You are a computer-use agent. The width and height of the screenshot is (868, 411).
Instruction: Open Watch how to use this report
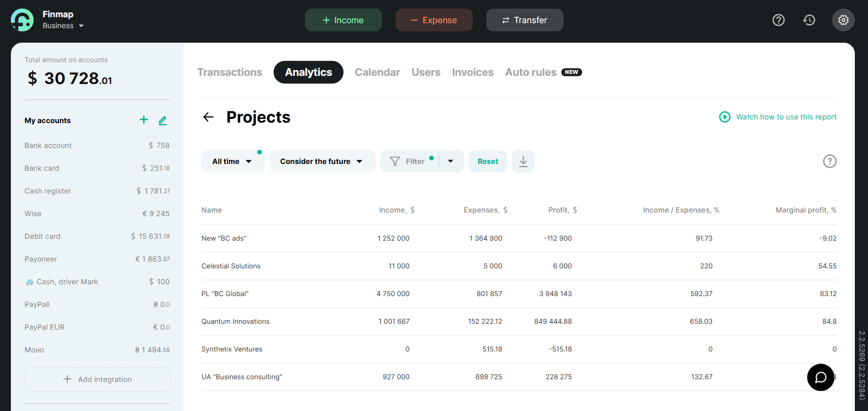777,117
